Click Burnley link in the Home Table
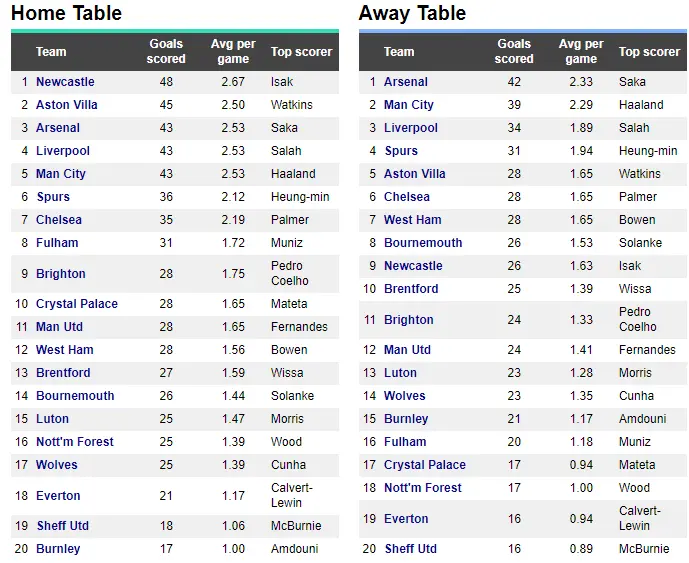The height and width of the screenshot is (563, 689). point(58,549)
